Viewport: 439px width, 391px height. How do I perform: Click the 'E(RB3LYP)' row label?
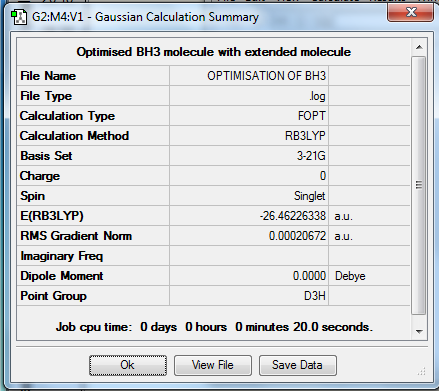point(52,216)
